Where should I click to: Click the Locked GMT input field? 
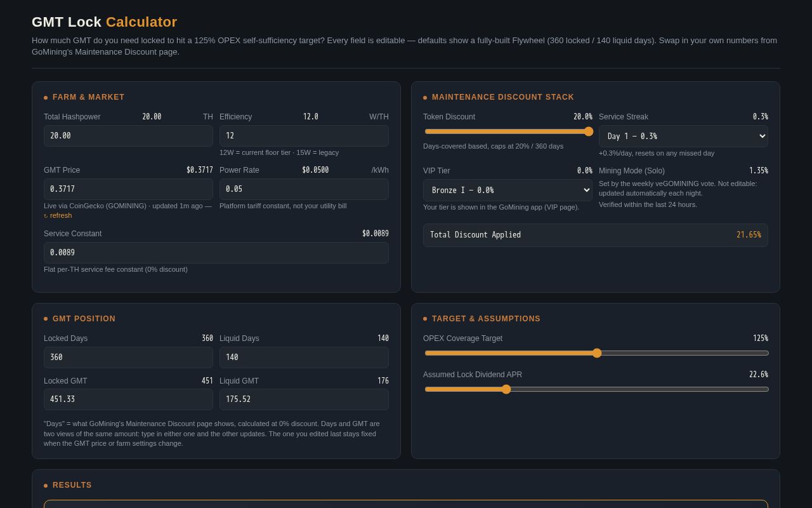point(128,399)
